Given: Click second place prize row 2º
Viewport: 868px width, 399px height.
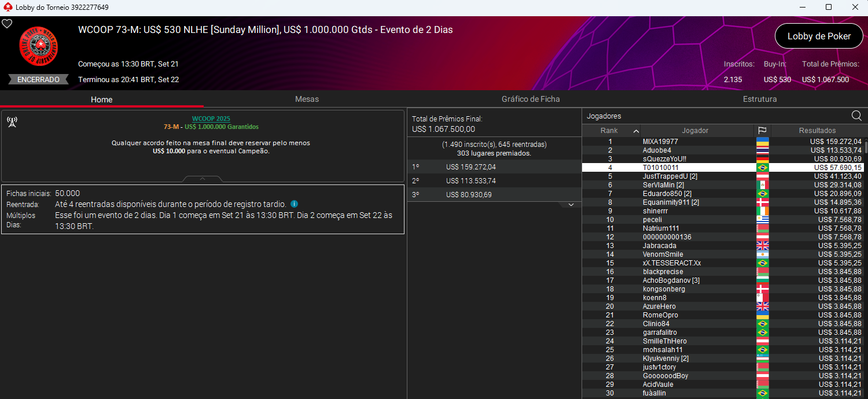Looking at the screenshot, I should click(494, 181).
